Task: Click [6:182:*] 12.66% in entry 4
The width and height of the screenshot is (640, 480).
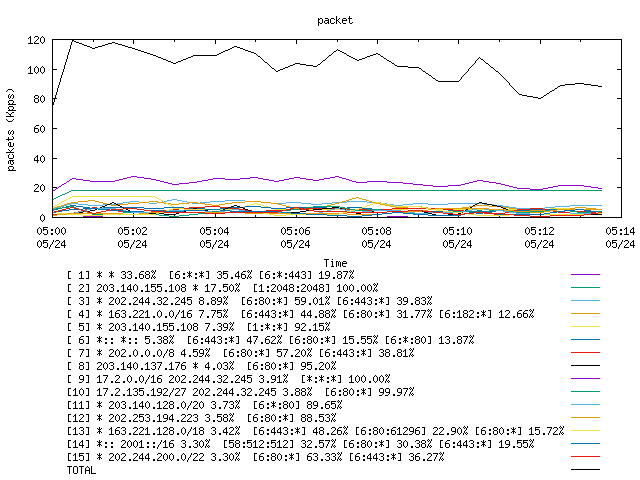Action: click(x=486, y=314)
